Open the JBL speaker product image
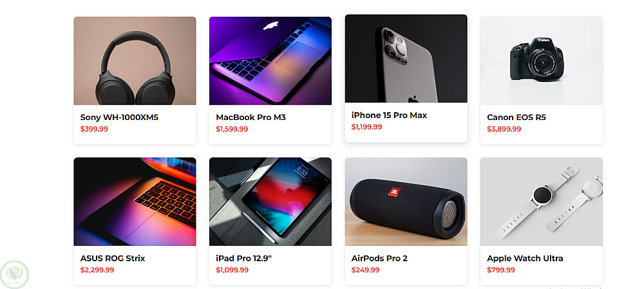 click(x=406, y=202)
